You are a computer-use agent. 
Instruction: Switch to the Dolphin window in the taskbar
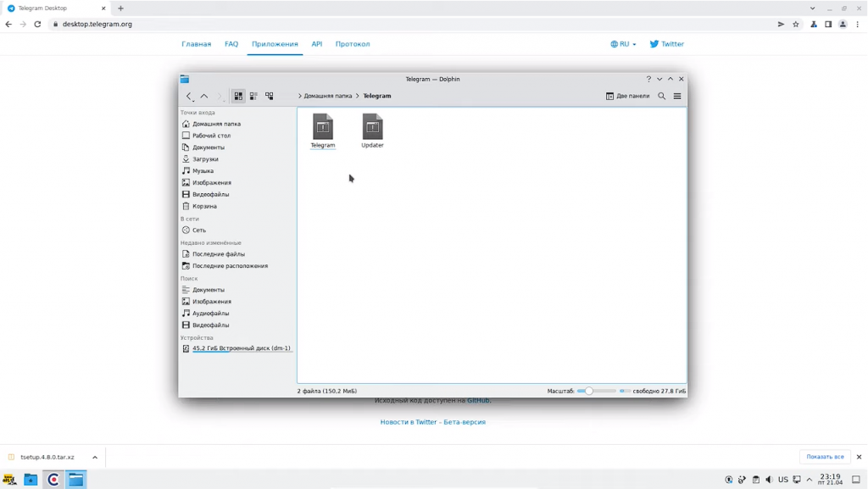click(x=75, y=480)
